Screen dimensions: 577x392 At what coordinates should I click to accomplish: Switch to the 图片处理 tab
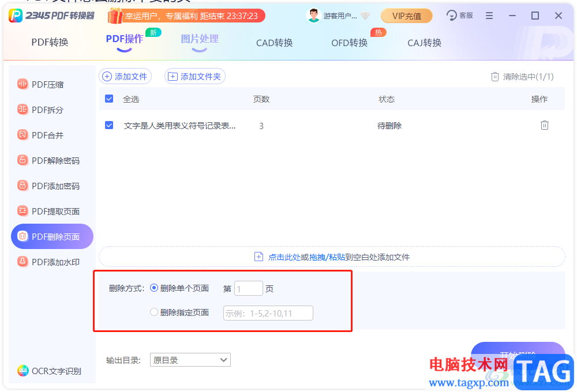point(200,39)
